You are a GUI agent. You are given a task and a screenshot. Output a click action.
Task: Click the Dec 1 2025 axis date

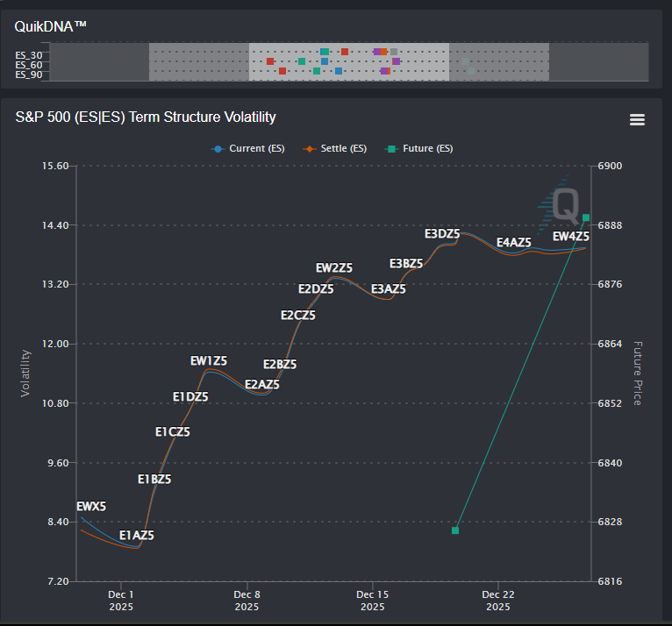(x=121, y=601)
